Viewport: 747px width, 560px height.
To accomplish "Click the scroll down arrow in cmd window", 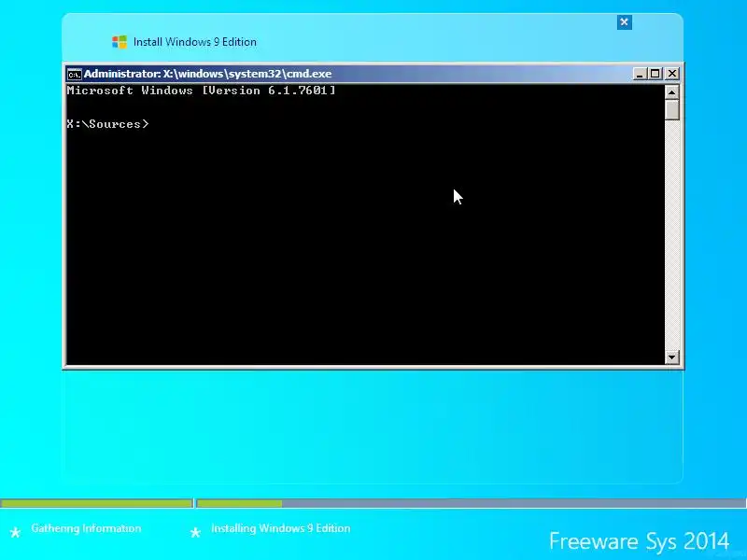I will 671,357.
